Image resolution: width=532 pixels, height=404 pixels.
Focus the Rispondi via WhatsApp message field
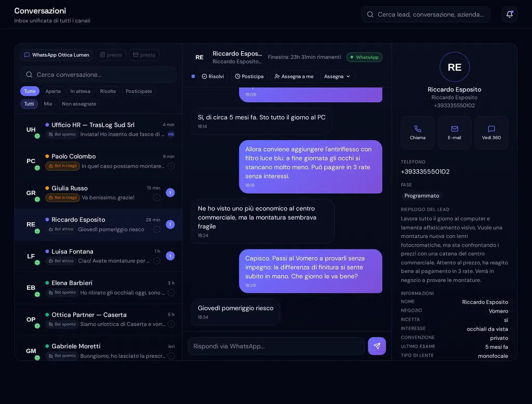point(276,346)
